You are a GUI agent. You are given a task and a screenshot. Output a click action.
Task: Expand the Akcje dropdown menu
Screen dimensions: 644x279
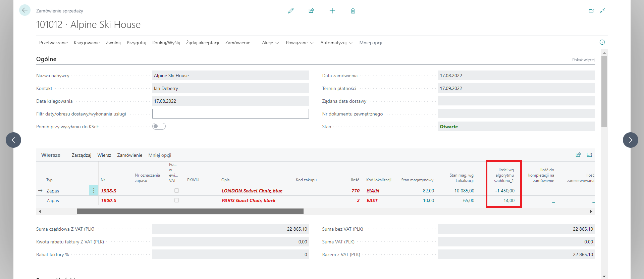pos(270,43)
